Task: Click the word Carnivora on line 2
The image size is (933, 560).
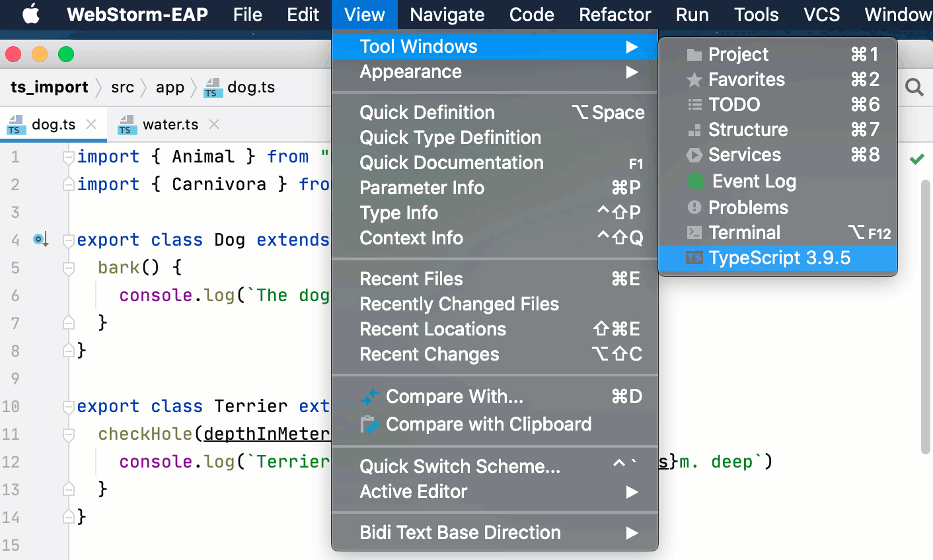Action: coord(219,184)
